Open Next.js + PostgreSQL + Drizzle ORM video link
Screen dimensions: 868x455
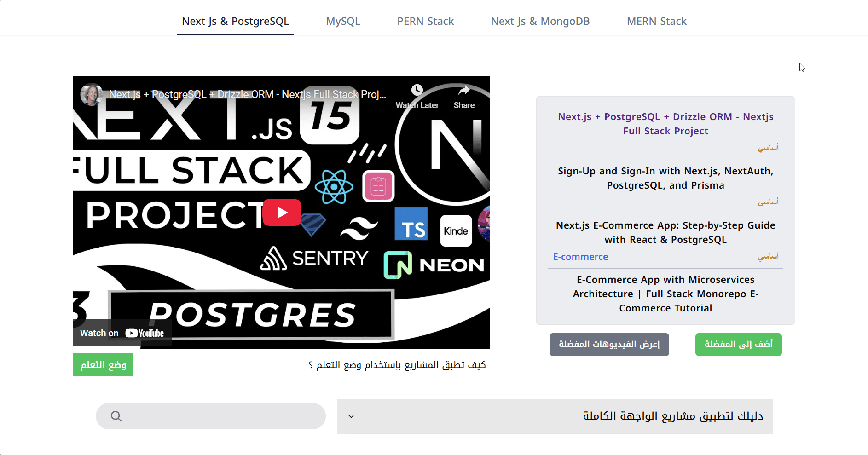pyautogui.click(x=665, y=124)
